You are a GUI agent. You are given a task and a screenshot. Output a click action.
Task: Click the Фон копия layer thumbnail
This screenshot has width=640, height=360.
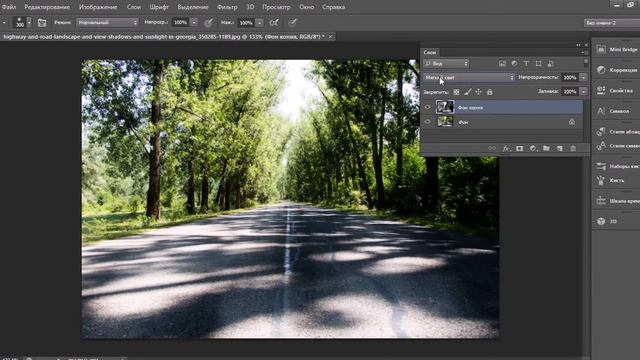(x=445, y=107)
